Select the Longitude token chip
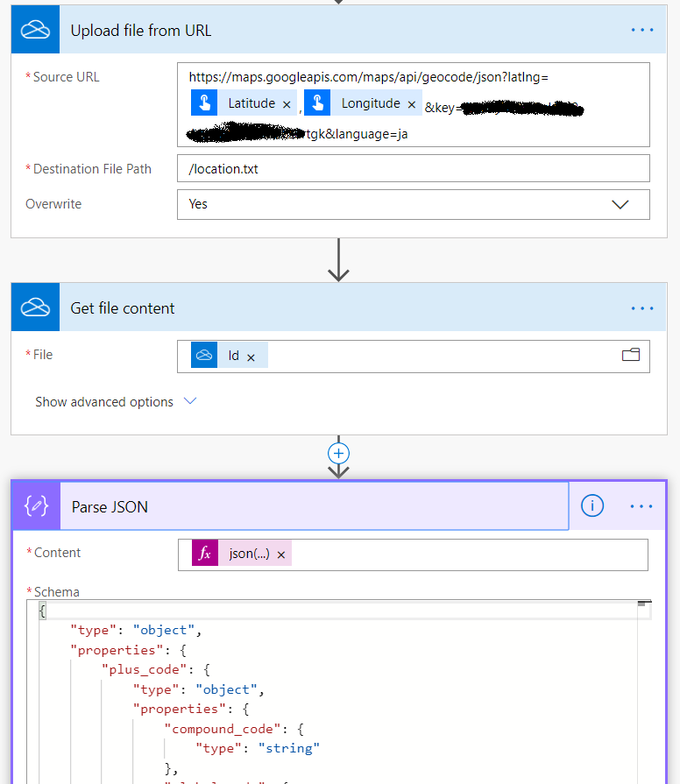Screen dimensions: 680x784 click(363, 103)
